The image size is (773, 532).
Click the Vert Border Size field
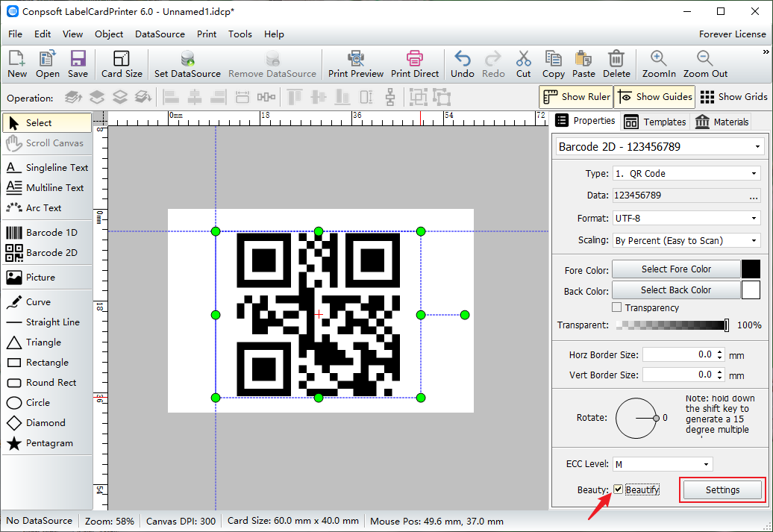pos(683,375)
